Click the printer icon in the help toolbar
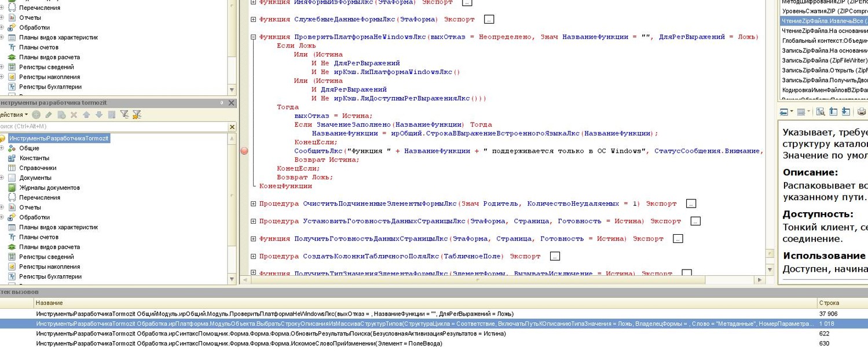 (861, 112)
